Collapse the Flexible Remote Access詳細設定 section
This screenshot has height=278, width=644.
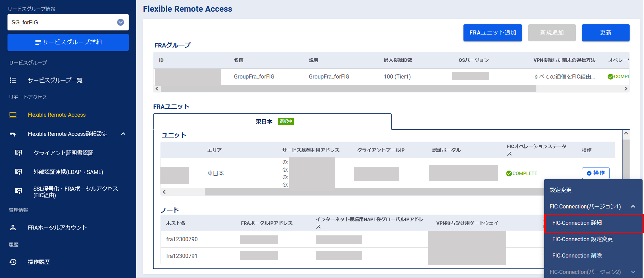click(x=123, y=134)
